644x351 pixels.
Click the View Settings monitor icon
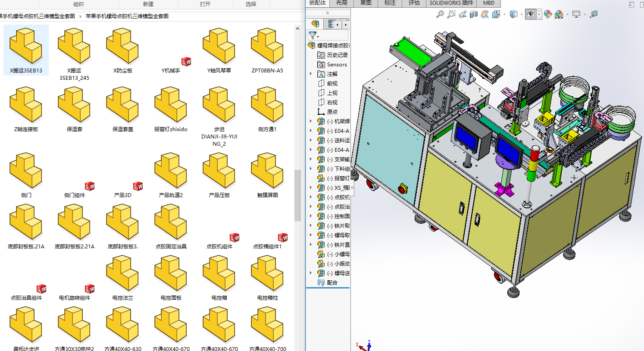[576, 14]
